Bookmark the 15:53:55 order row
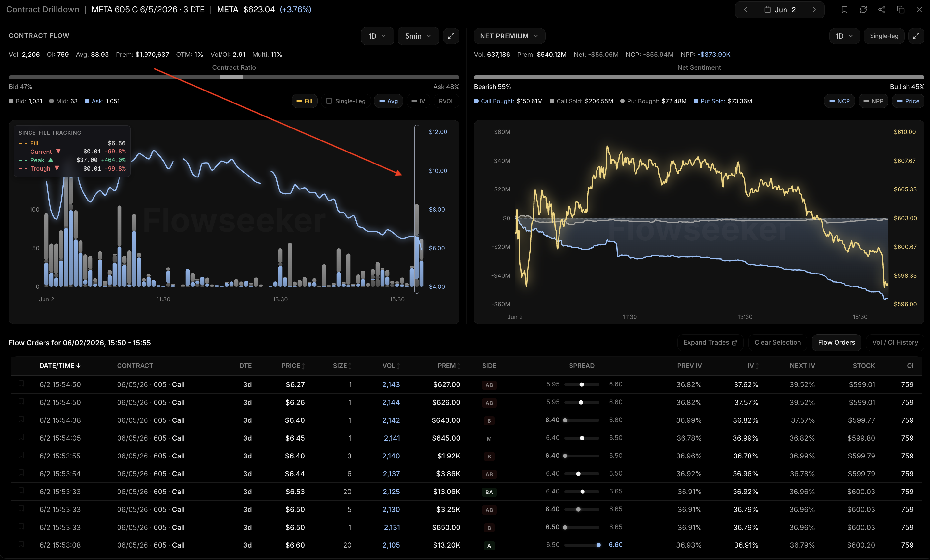 [x=21, y=455]
